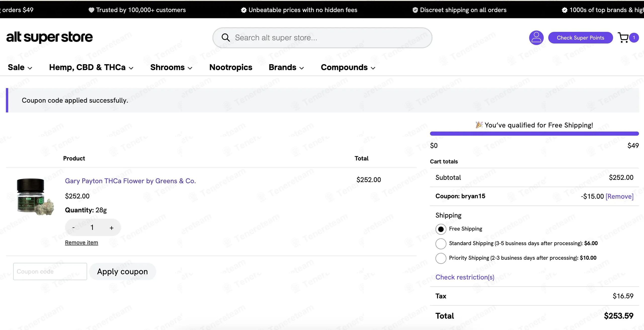Click Trusted by 100,000+ customers text

141,10
